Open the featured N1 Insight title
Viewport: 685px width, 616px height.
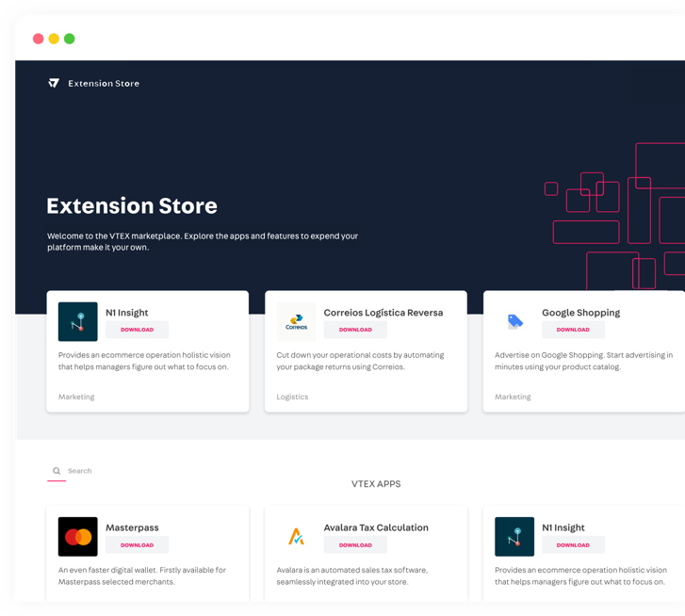click(126, 313)
